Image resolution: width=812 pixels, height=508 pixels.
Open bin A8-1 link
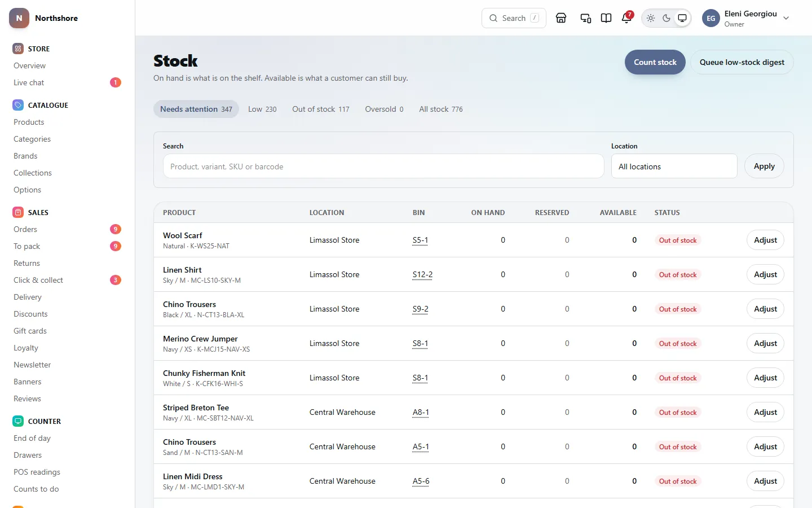point(421,412)
